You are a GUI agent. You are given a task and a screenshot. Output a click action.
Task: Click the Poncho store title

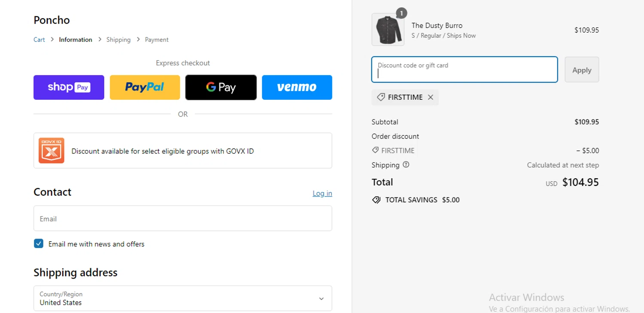tap(52, 20)
